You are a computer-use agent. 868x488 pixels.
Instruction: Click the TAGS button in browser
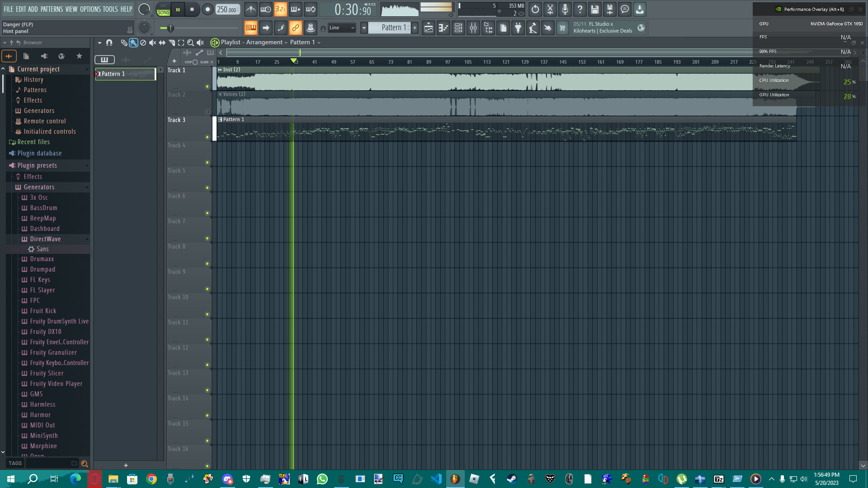pyautogui.click(x=15, y=463)
